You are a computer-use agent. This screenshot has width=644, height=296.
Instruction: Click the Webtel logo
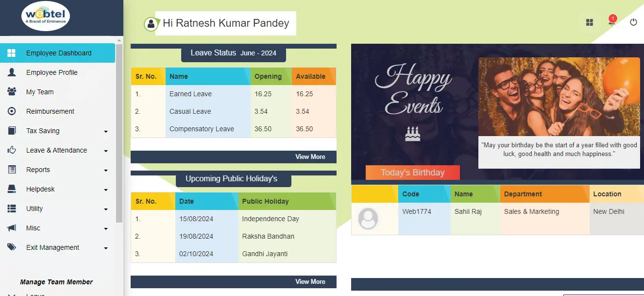coord(46,16)
